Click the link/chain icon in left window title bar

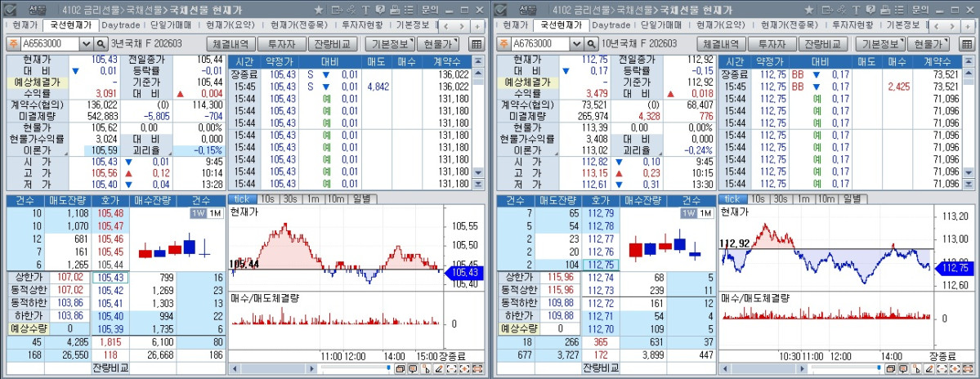pyautogui.click(x=351, y=10)
